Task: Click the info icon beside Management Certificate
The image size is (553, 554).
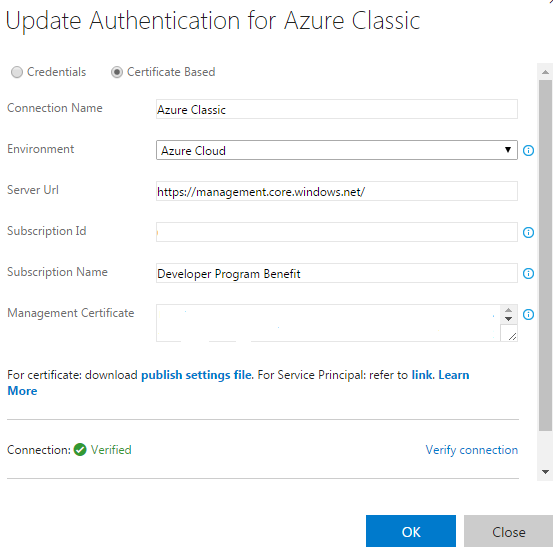Action: coord(528,314)
